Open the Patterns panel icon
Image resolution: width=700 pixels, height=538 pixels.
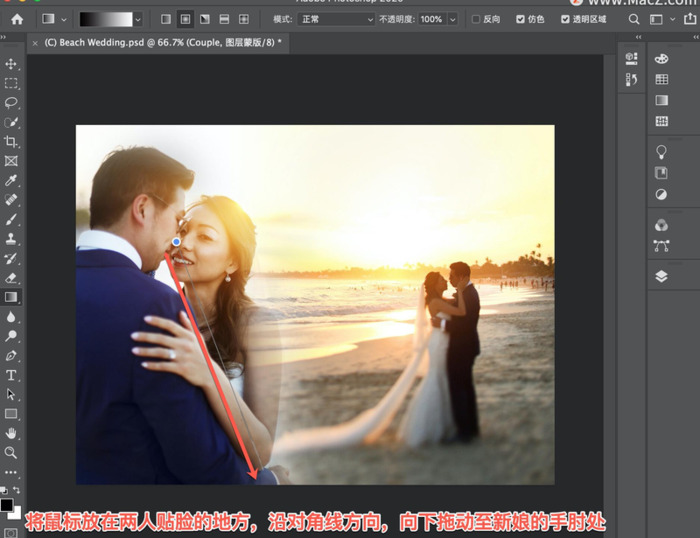tap(661, 121)
